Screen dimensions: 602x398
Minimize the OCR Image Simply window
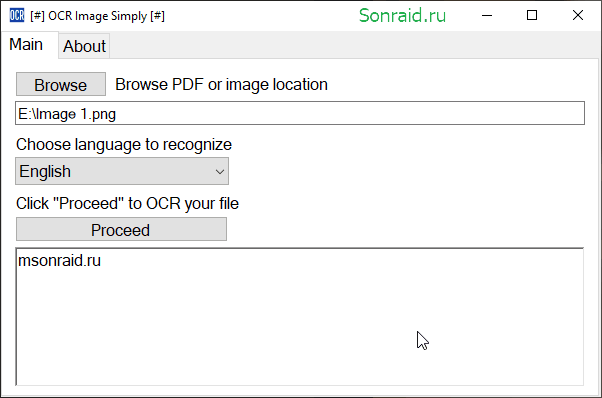pos(487,16)
